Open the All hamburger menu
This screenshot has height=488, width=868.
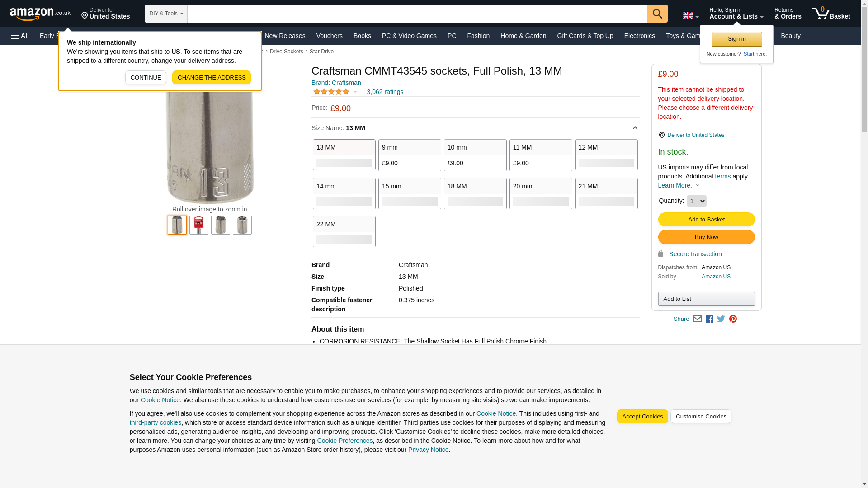(20, 36)
